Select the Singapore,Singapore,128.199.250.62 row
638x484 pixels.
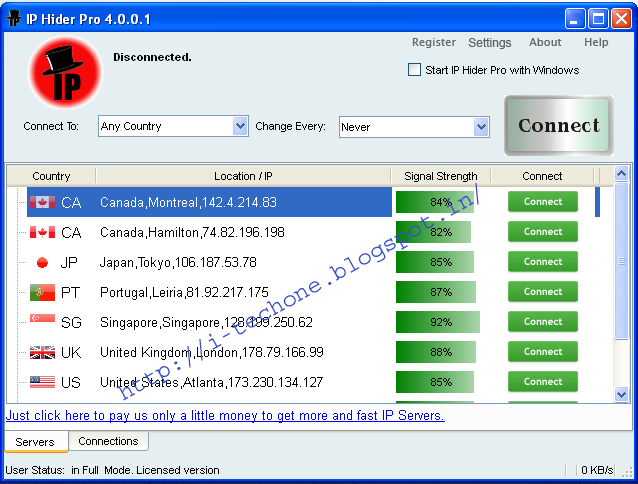pyautogui.click(x=210, y=322)
